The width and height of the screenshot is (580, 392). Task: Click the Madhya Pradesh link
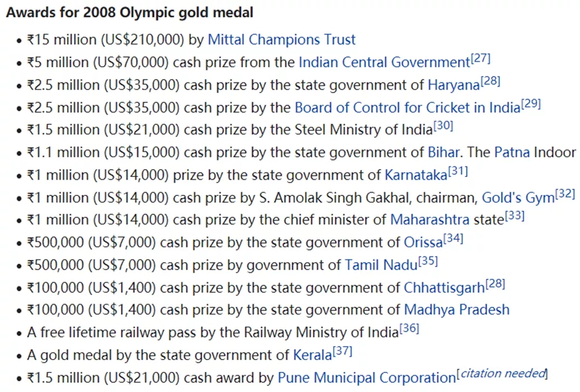tap(456, 310)
